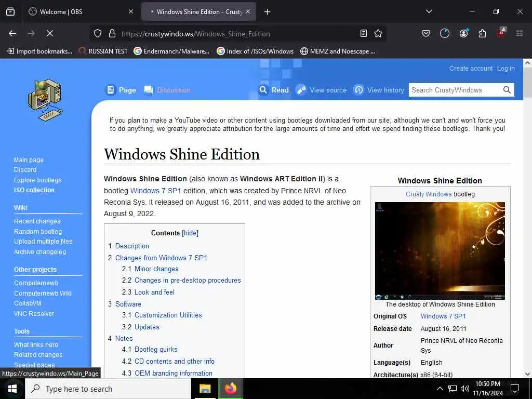Open RUSSIAN TEST bookmark
532x399 pixels.
point(103,51)
